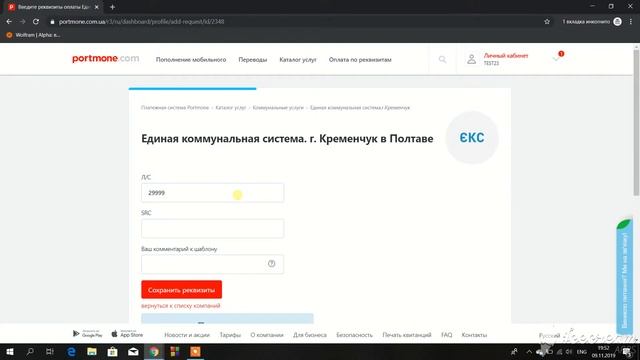Focus the Ваш комментарий к шаблону field
640x360 pixels.
point(212,264)
